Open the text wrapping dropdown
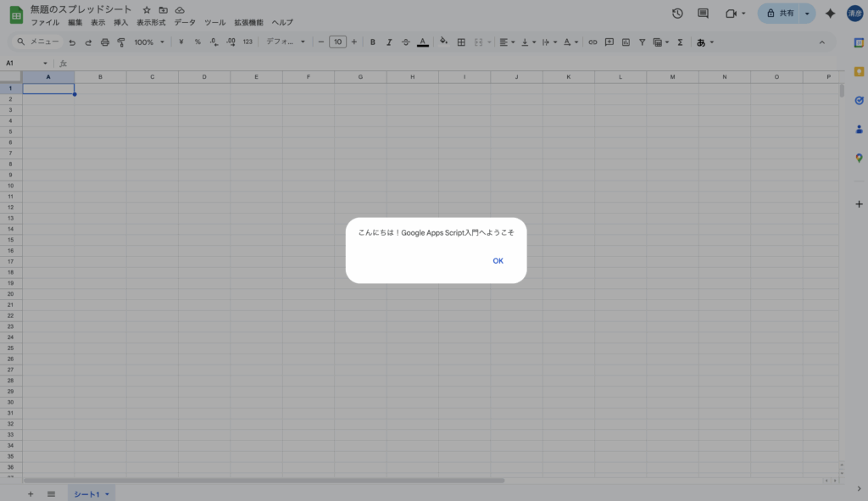 point(549,42)
